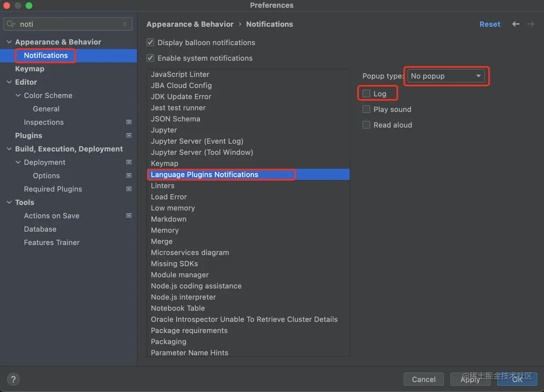
Task: Select JavaScript Linter in the list
Action: coord(248,75)
